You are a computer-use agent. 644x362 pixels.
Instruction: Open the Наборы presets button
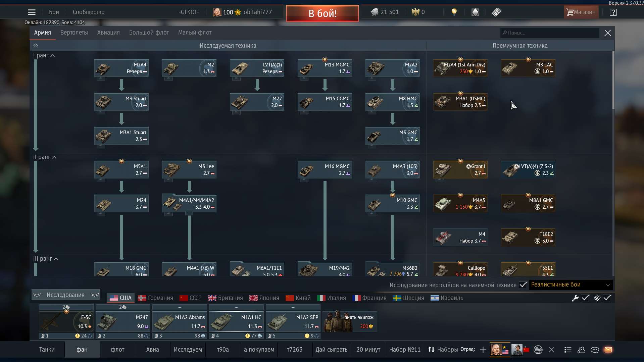click(x=443, y=350)
